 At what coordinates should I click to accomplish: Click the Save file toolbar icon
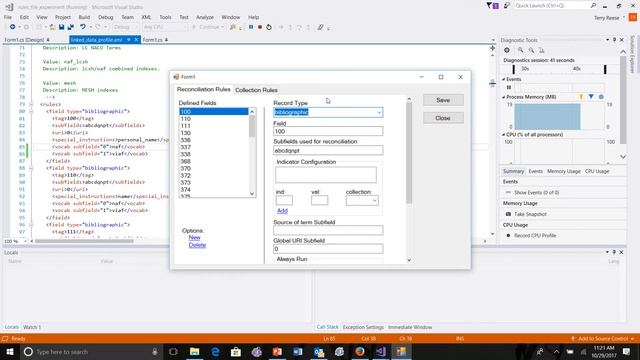[x=61, y=27]
